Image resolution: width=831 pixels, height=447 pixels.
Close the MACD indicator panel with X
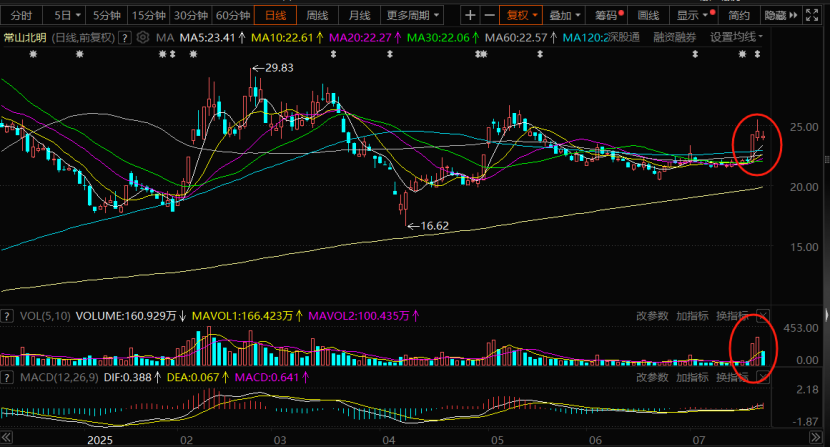pyautogui.click(x=763, y=378)
